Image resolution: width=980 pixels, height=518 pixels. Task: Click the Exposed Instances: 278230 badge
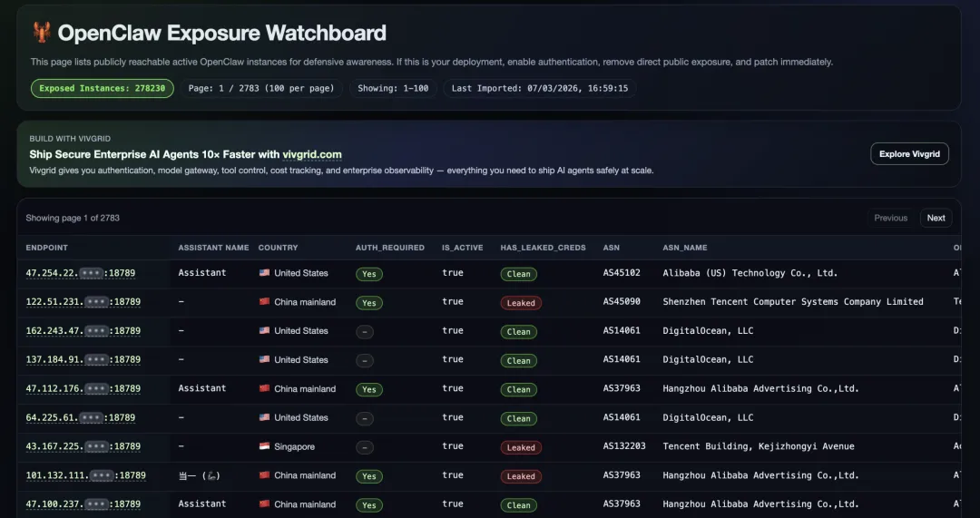pyautogui.click(x=103, y=88)
